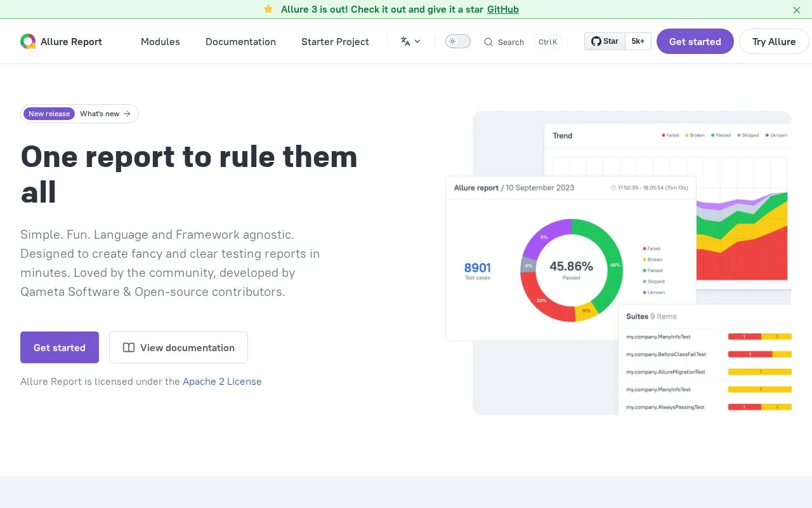812x508 pixels.
Task: Click the 45.86% Passed donut chart center
Action: tap(571, 269)
